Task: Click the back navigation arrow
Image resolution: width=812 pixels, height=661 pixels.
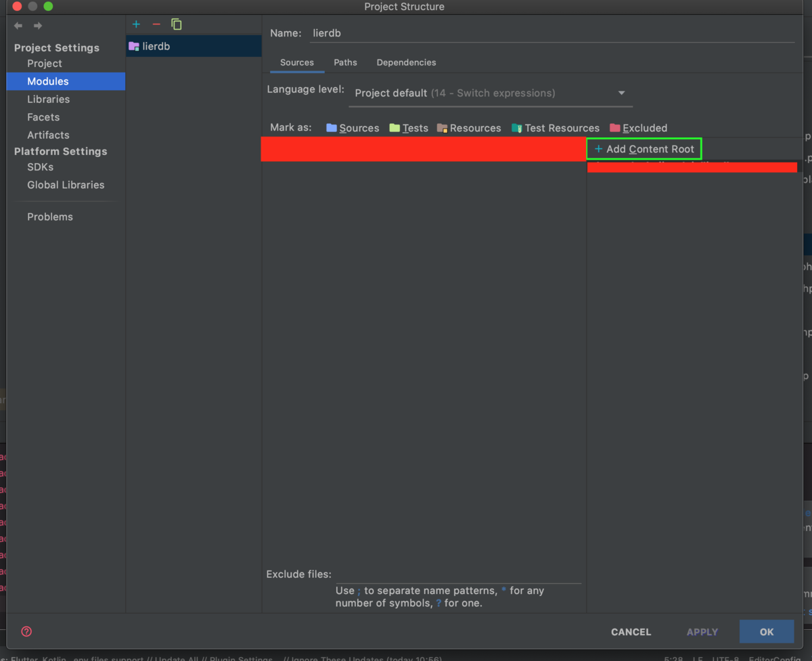Action: pos(18,26)
